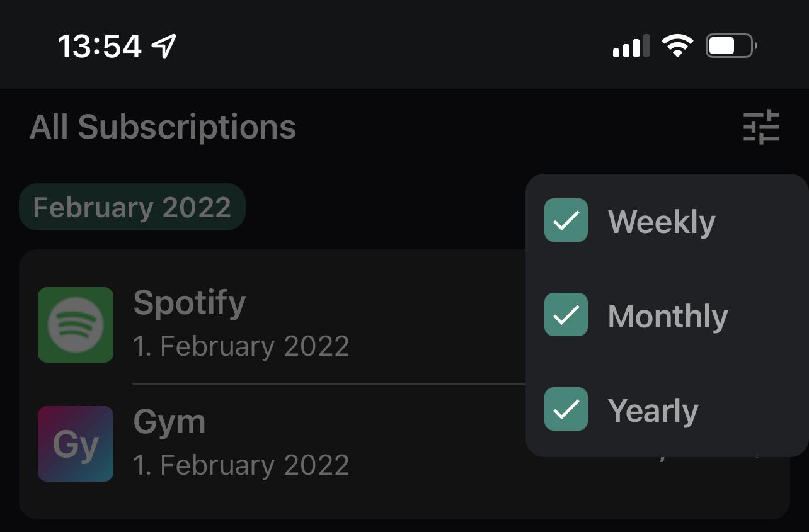Tap the cellular signal bars
Image resolution: width=809 pixels, height=532 pixels.
tap(631, 47)
